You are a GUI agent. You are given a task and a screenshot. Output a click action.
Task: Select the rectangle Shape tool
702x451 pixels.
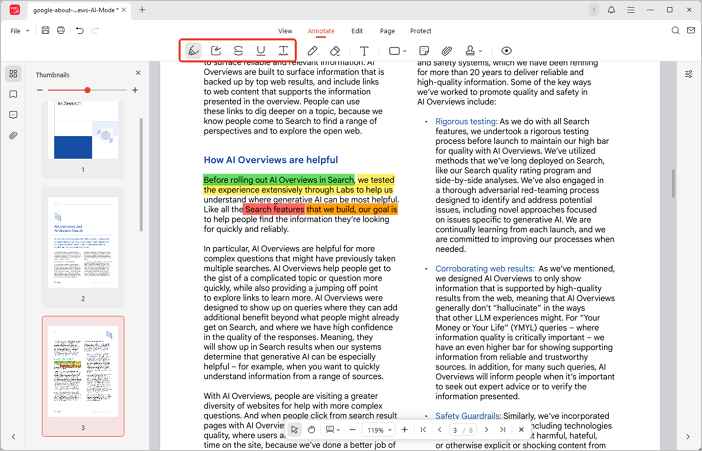pyautogui.click(x=394, y=51)
